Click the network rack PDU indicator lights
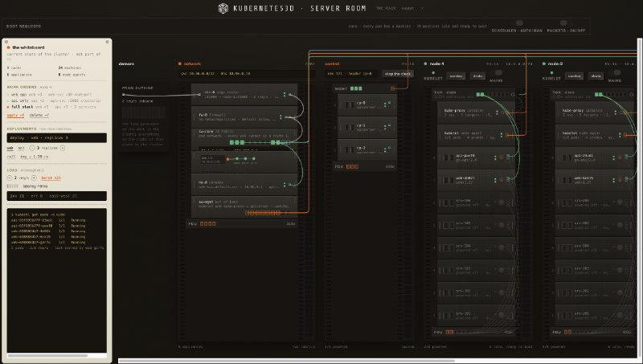The image size is (643, 364). [208, 224]
